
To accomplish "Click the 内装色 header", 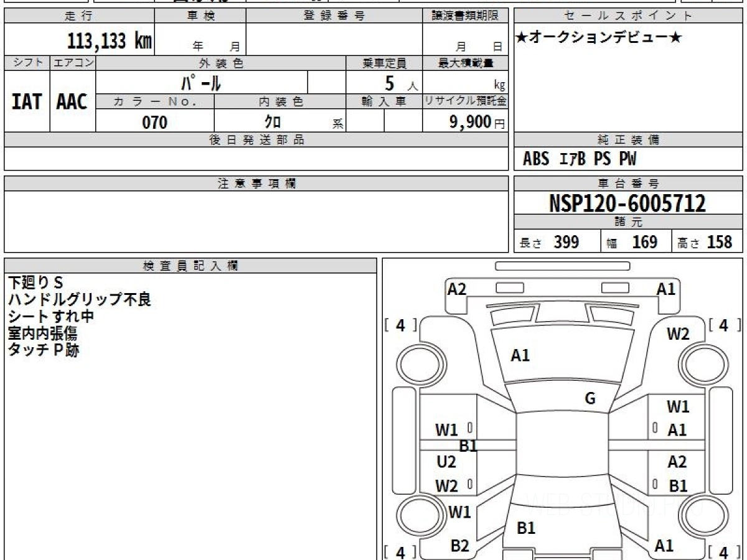I will click(x=280, y=102).
